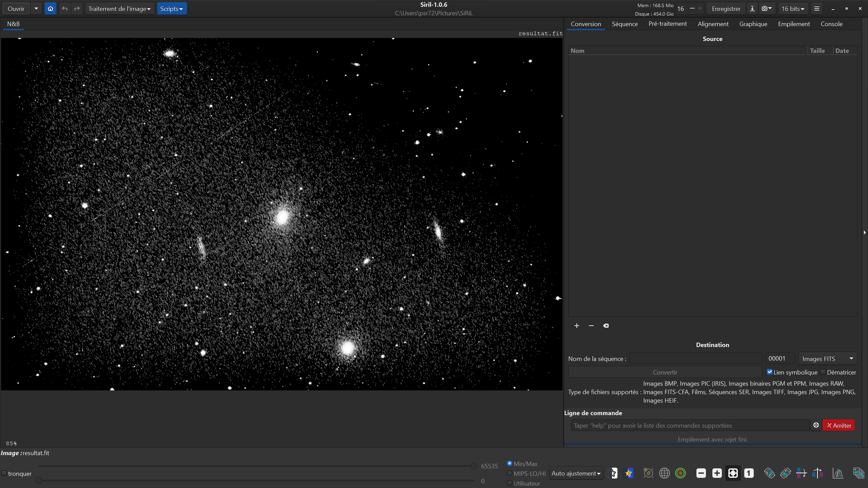Expand the Images FITS format dropdown
Screen dimensions: 868x488
click(828, 359)
